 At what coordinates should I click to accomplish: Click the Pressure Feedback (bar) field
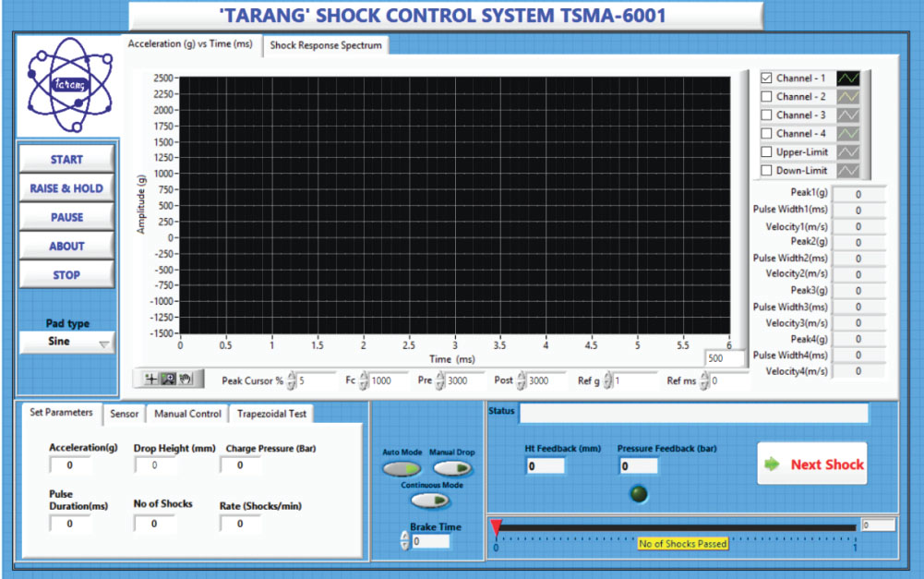click(638, 466)
